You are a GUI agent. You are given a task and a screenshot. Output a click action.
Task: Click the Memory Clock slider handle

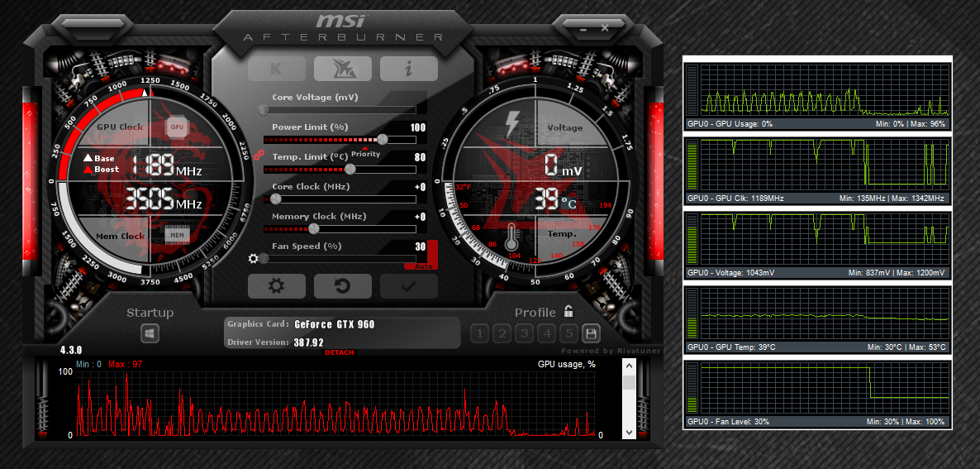pyautogui.click(x=314, y=229)
